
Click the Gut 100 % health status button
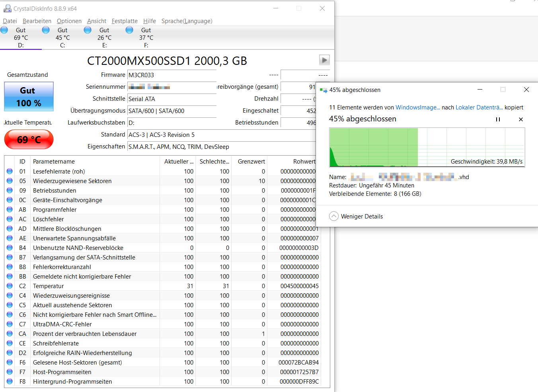click(x=29, y=97)
